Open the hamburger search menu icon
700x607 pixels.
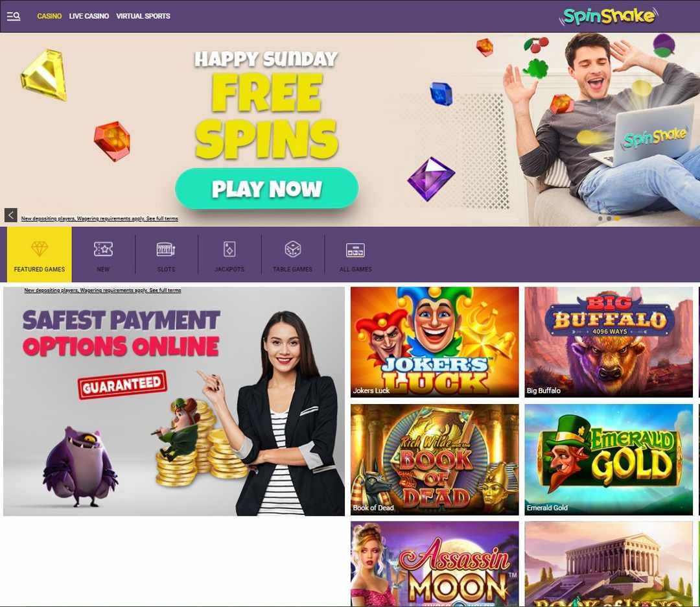14,16
